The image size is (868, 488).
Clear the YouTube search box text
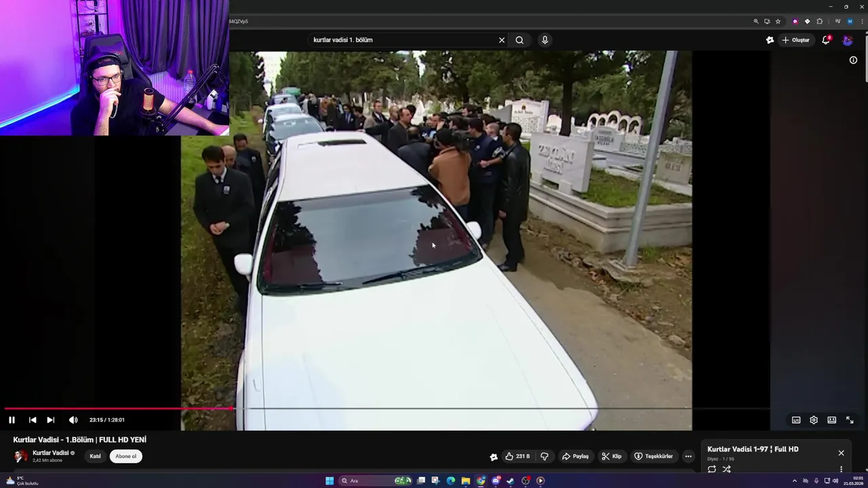coord(502,40)
